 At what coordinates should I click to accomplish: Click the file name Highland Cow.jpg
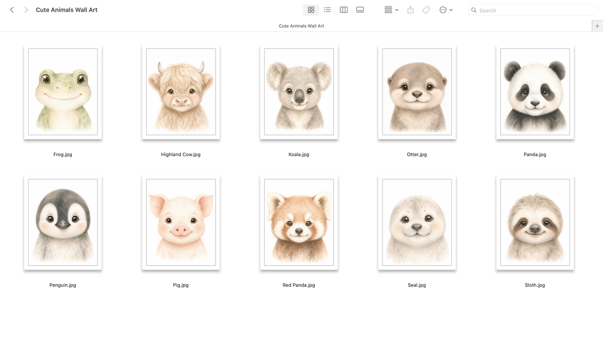tap(181, 155)
